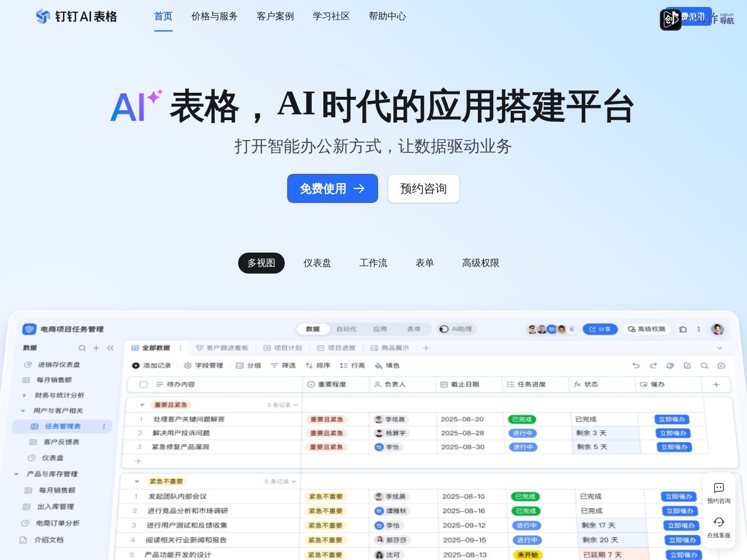Open 电商订单分析 in the sidebar
Screen dimensions: 747x560
(x=57, y=523)
